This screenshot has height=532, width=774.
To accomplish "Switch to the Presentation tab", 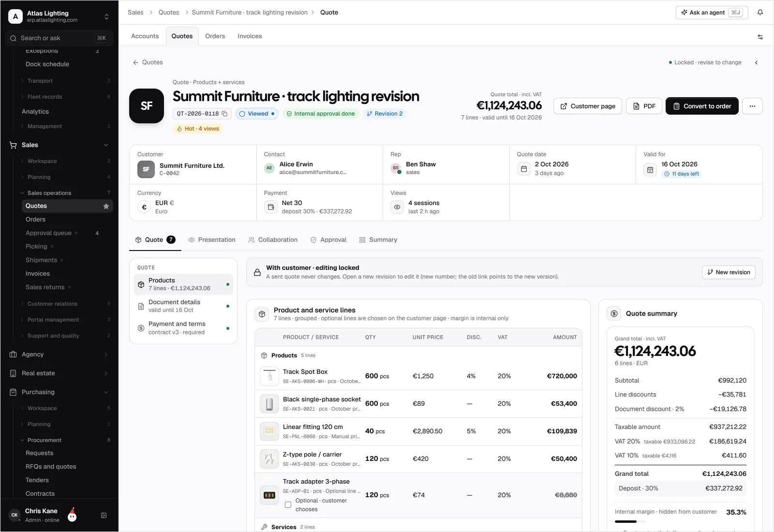I will [x=212, y=240].
